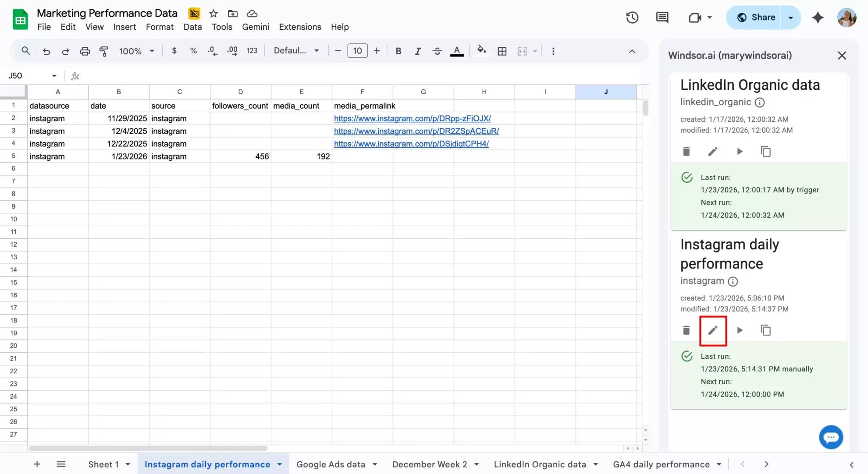Open the Gemini assistant icon
The width and height of the screenshot is (868, 474).
[x=818, y=18]
